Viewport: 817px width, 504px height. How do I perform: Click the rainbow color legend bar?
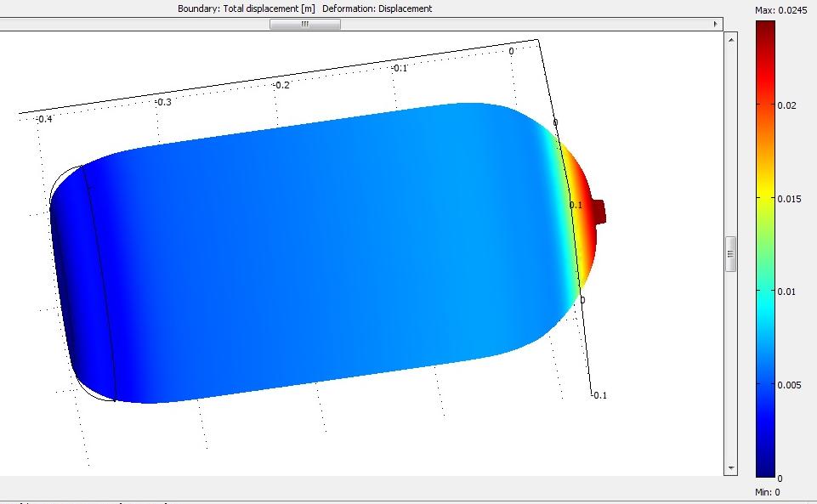pyautogui.click(x=765, y=249)
